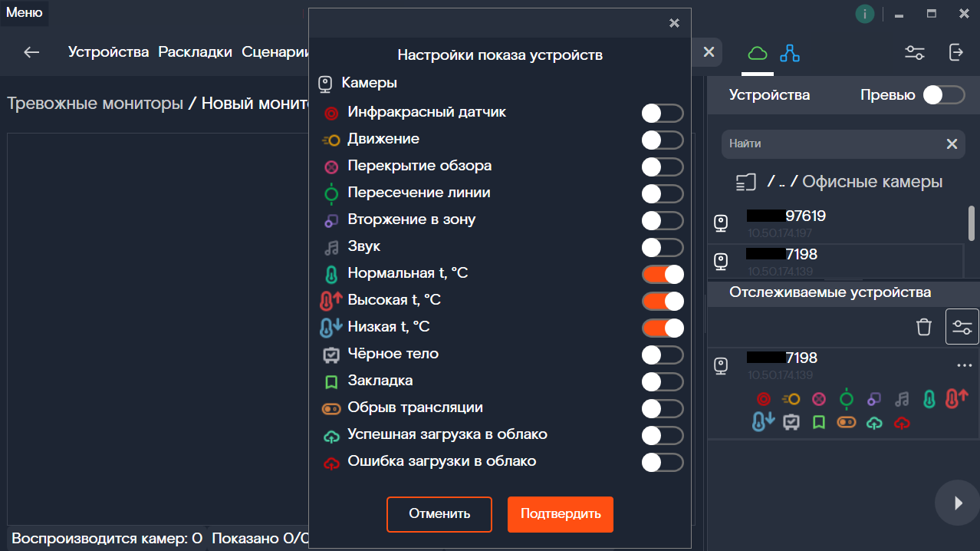The height and width of the screenshot is (551, 980).
Task: Toggle the Звук event switch
Action: click(x=663, y=248)
